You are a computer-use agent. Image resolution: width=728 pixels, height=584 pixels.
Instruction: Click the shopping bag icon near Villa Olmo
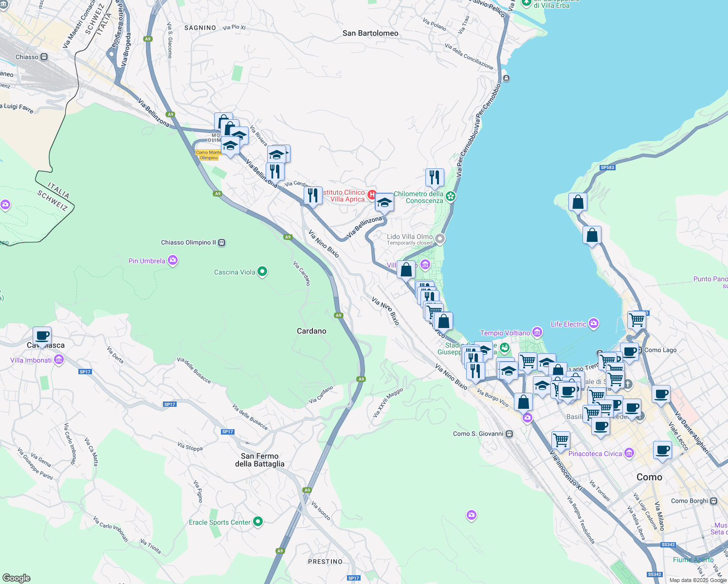[x=406, y=269]
